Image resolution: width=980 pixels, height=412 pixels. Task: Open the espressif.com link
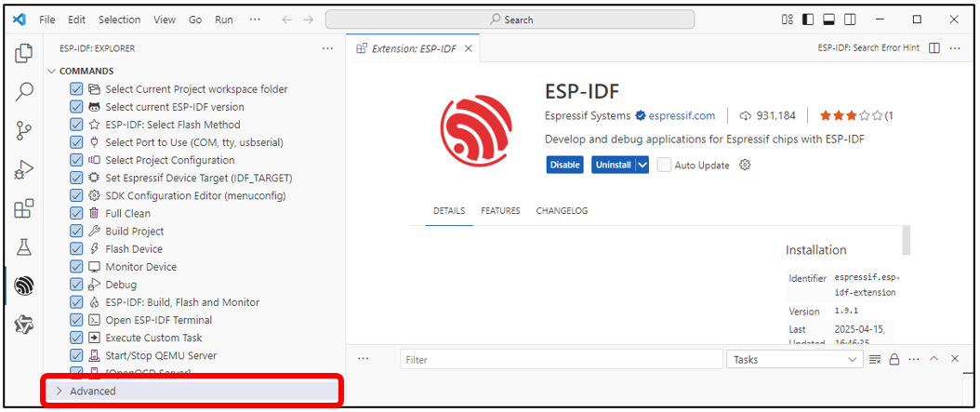pos(682,115)
